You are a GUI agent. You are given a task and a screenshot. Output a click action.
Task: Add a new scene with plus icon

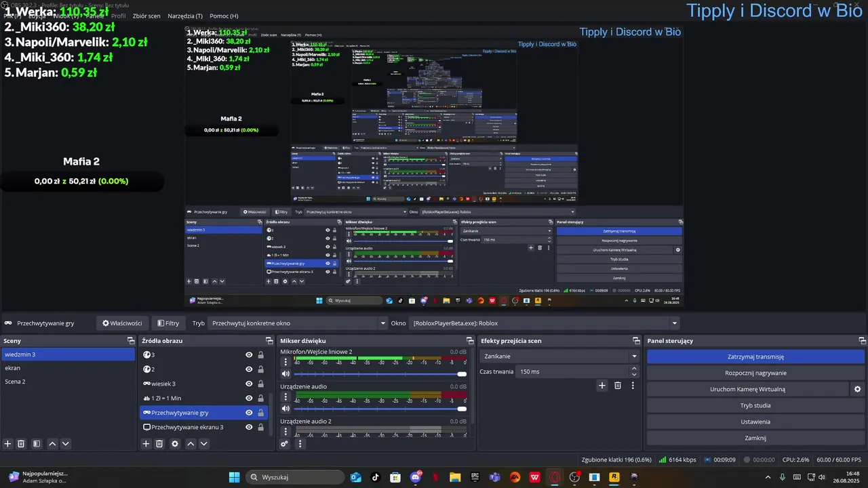tap(8, 444)
